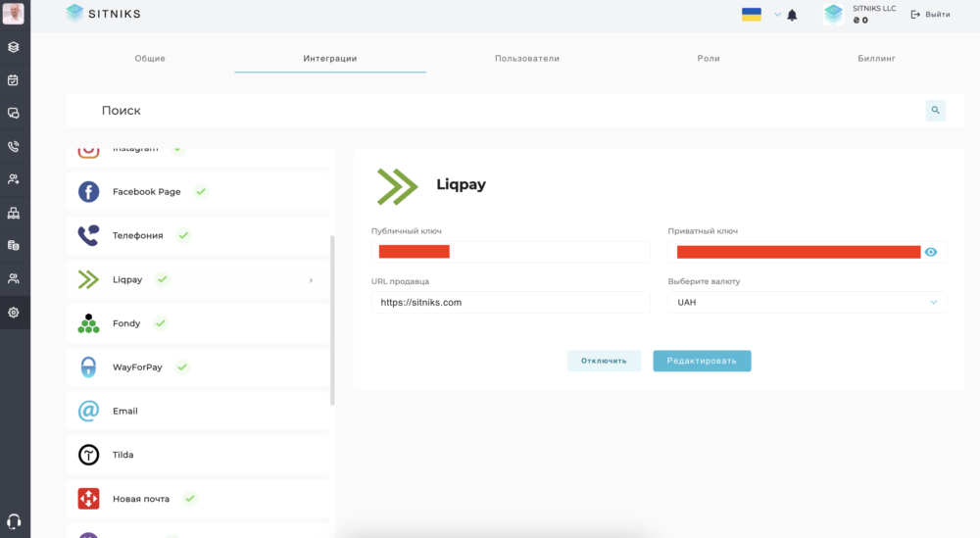This screenshot has height=538, width=980.
Task: Click the Выйти logout button
Action: tap(931, 15)
